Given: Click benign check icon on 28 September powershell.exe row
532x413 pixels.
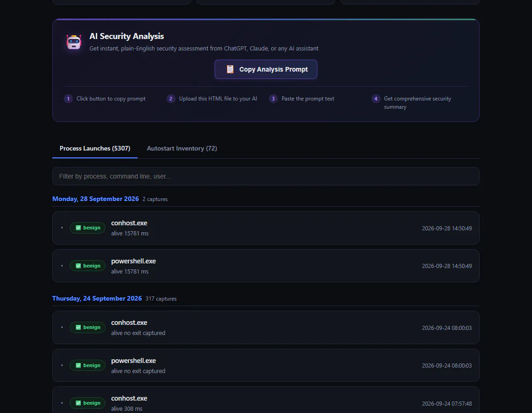Looking at the screenshot, I should 78,266.
